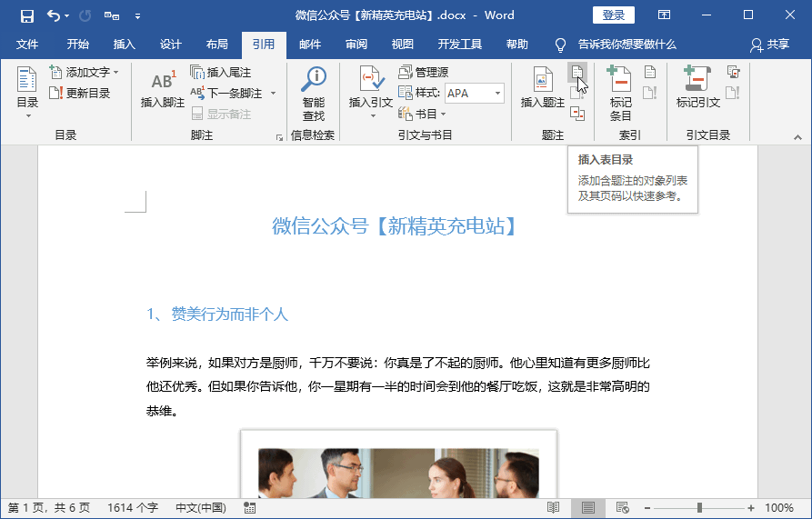Switch to the 设计 tab
This screenshot has width=812, height=519.
(170, 45)
